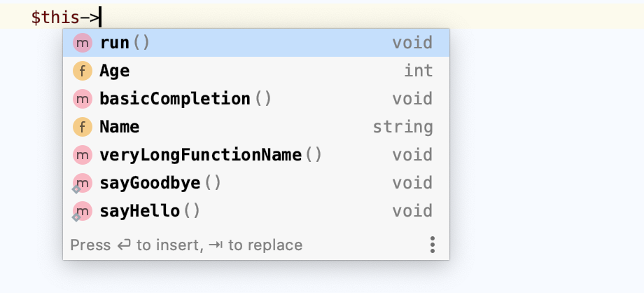Place cursor in the $this-> editor line
This screenshot has height=293, width=644.
click(322, 17)
